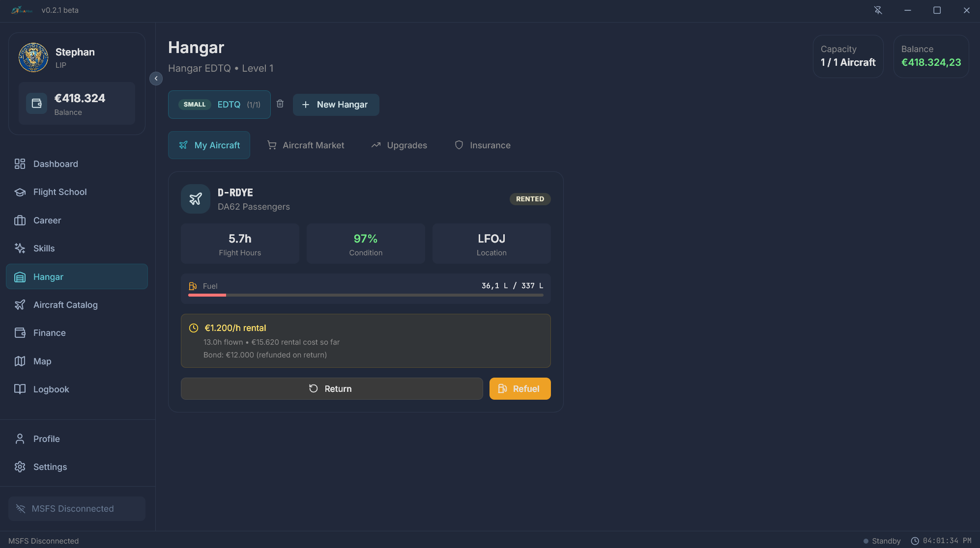Switch to the Upgrades tab

click(399, 145)
